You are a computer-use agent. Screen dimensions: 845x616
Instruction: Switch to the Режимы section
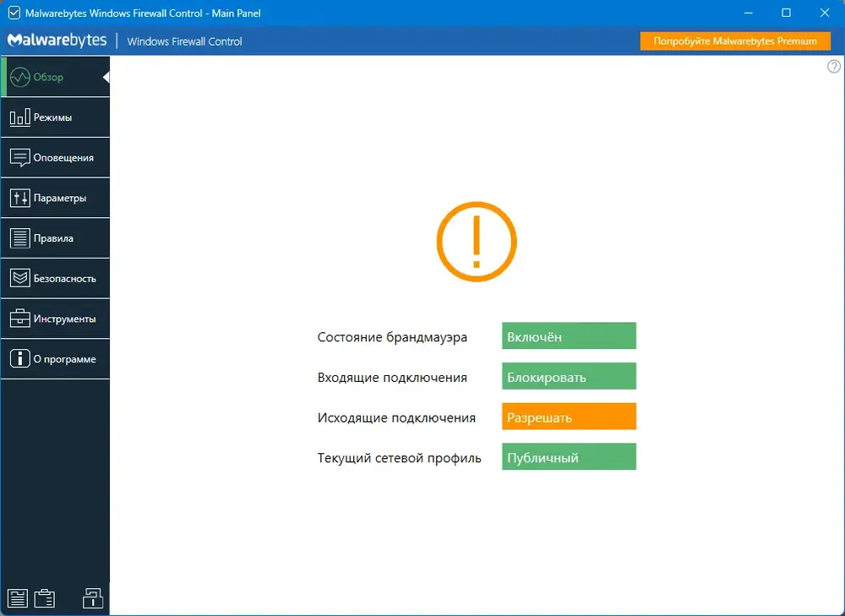55,117
